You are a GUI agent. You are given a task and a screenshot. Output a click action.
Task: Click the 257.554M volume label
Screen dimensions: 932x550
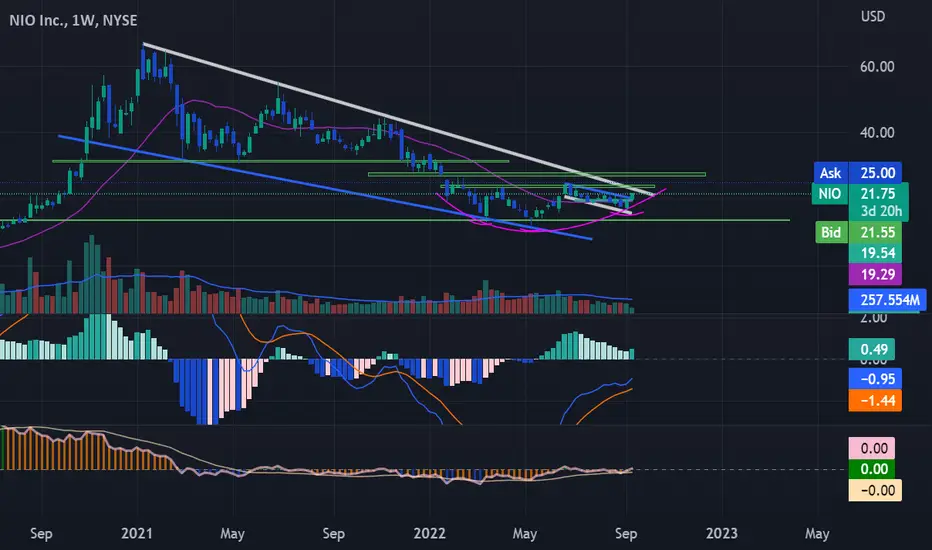tap(887, 300)
